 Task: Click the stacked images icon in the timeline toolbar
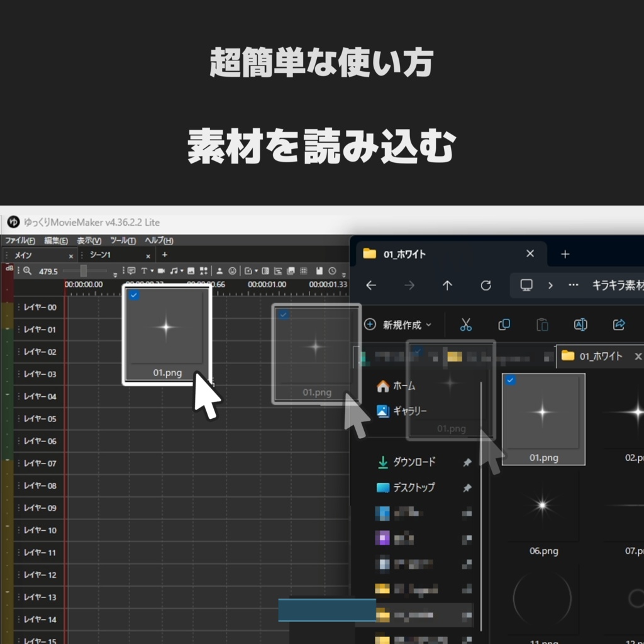pos(291,270)
